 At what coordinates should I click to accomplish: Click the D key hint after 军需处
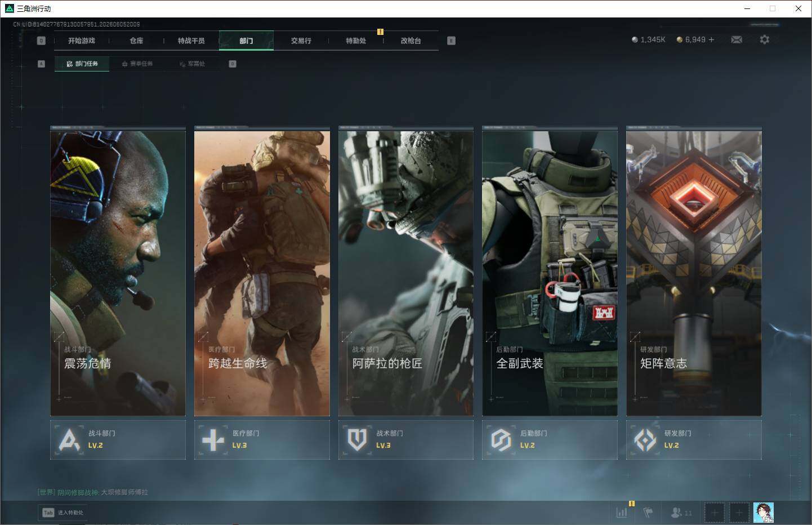(233, 64)
